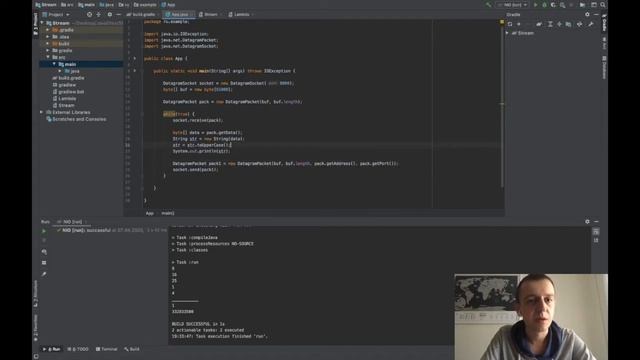Image resolution: width=640 pixels, height=360 pixels.
Task: Switch to Lambda editor tab
Action: click(240, 14)
